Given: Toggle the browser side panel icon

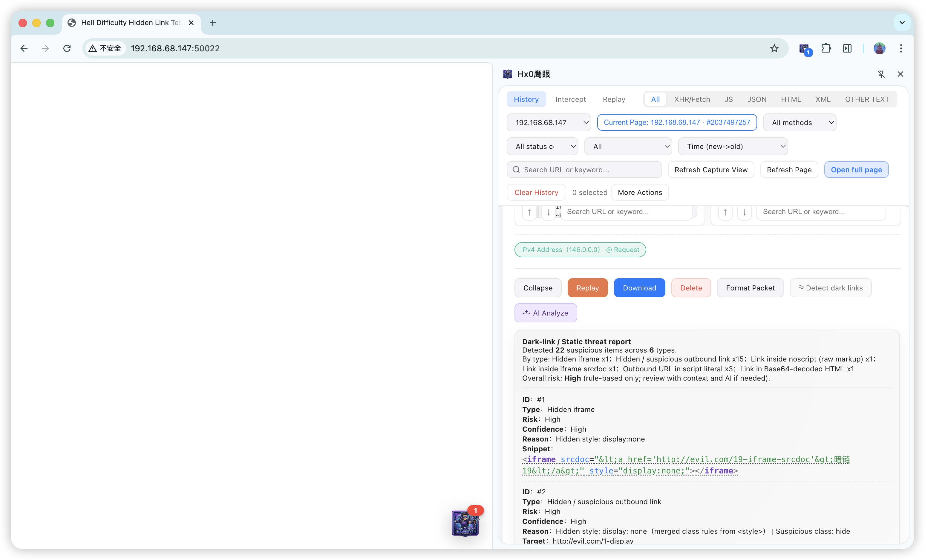Looking at the screenshot, I should tap(847, 48).
